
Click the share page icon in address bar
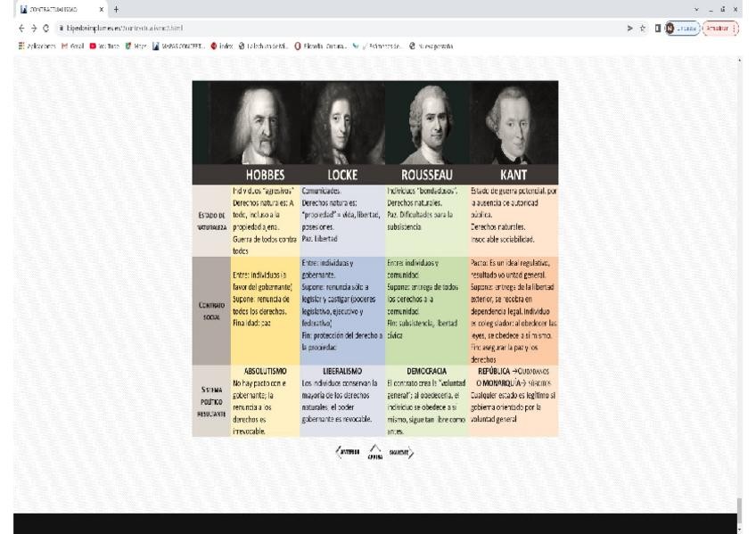(x=630, y=29)
